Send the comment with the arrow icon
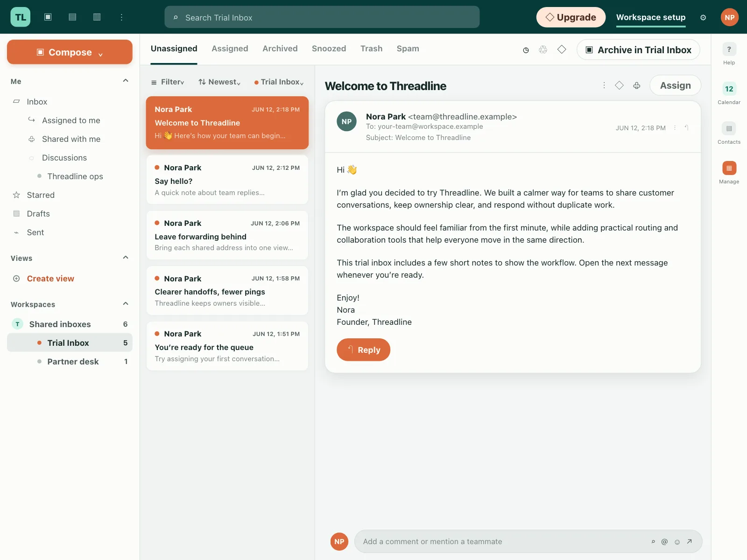Screen dimensions: 747x560 [x=690, y=542]
